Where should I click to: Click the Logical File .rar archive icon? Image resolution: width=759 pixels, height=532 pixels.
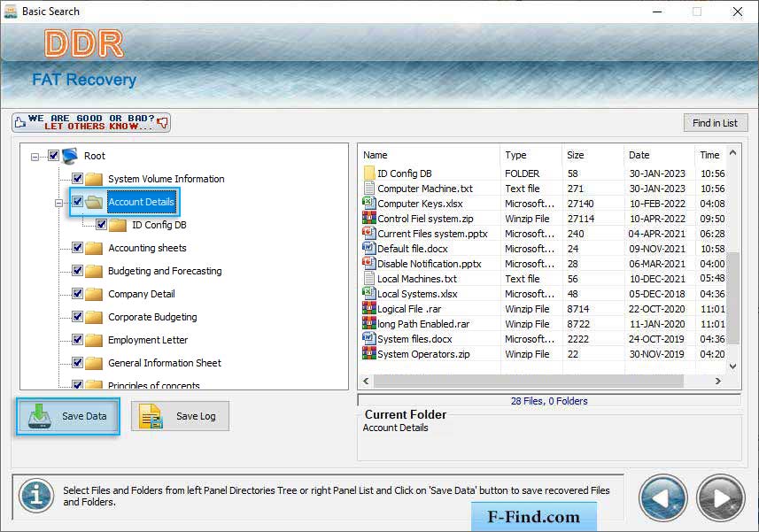(368, 307)
